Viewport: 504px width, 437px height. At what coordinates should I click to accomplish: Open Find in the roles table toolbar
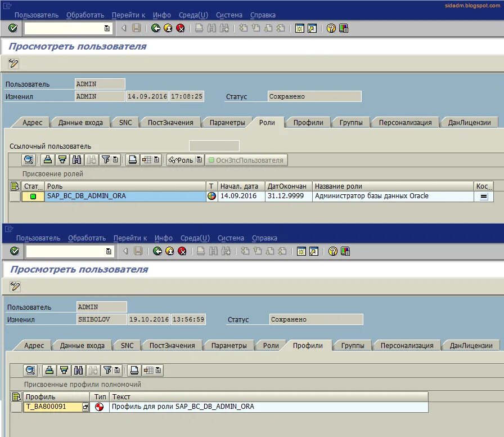76,160
